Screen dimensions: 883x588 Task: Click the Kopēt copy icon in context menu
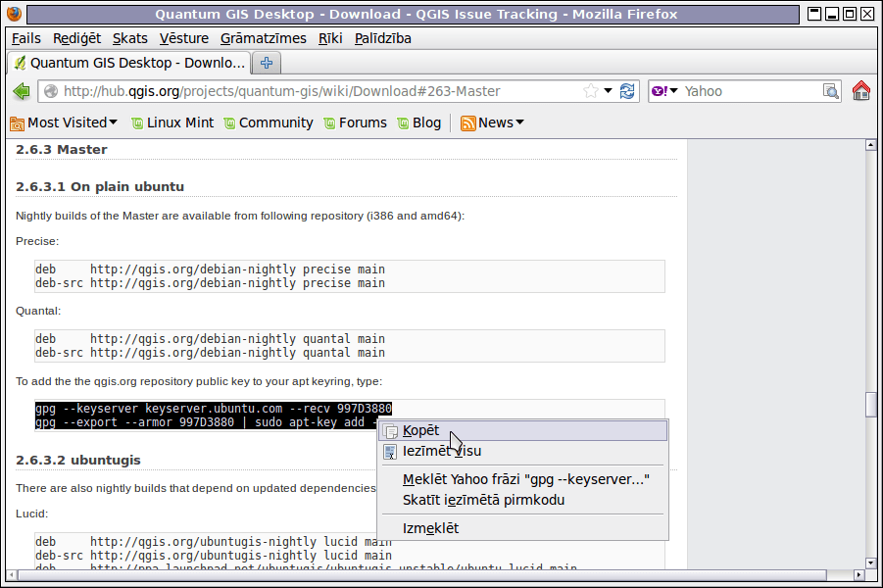click(390, 431)
